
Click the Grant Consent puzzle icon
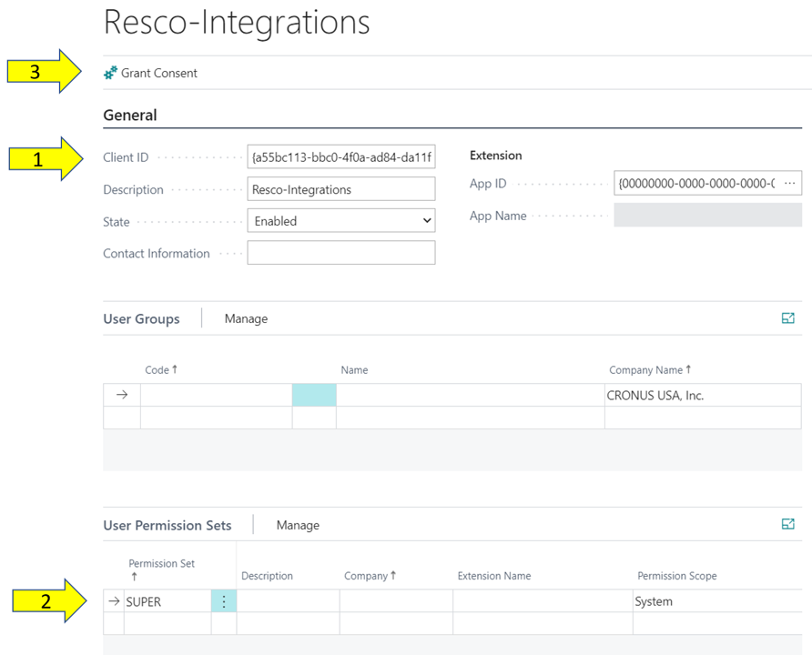pos(111,73)
